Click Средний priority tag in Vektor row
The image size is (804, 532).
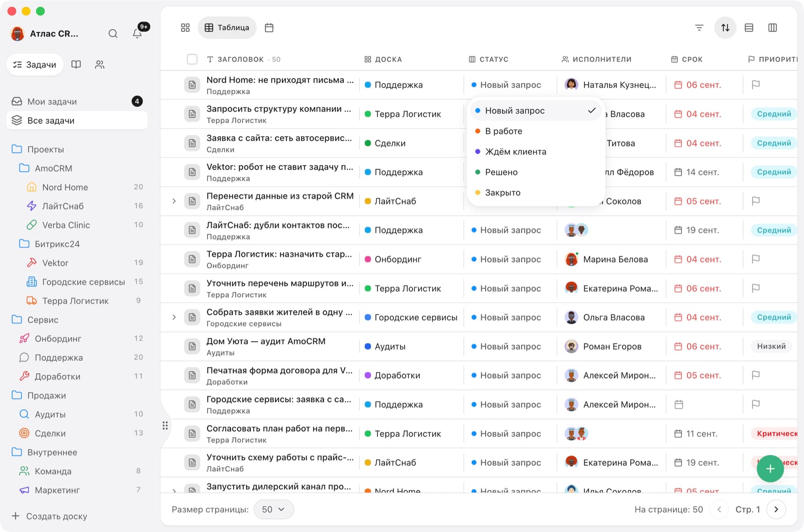pos(773,172)
